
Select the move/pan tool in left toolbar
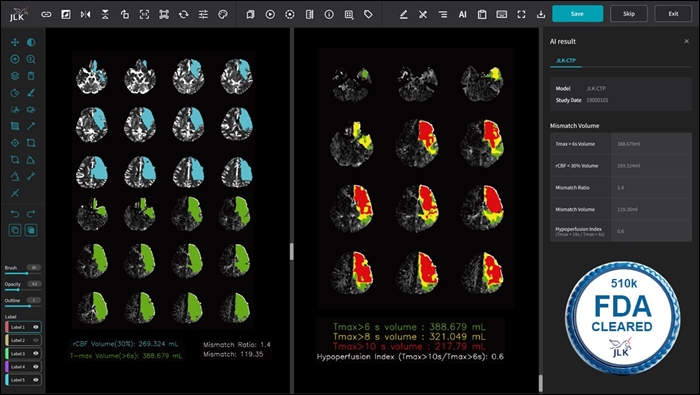pyautogui.click(x=15, y=42)
